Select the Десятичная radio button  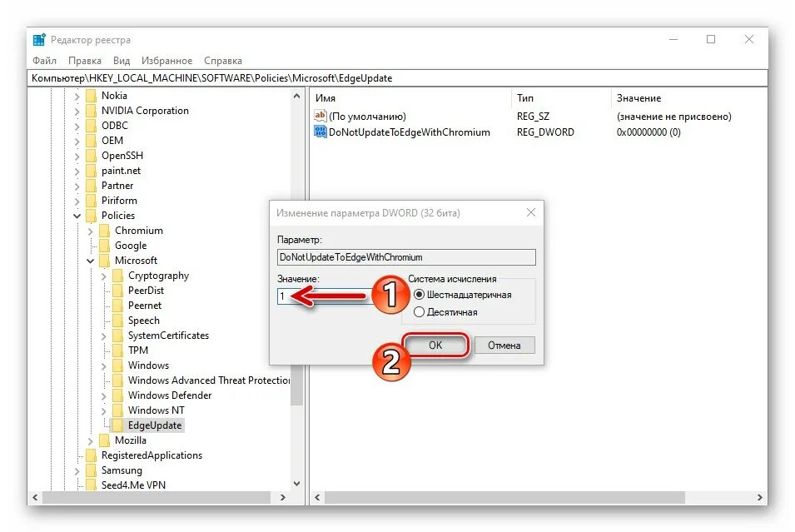pyautogui.click(x=419, y=312)
